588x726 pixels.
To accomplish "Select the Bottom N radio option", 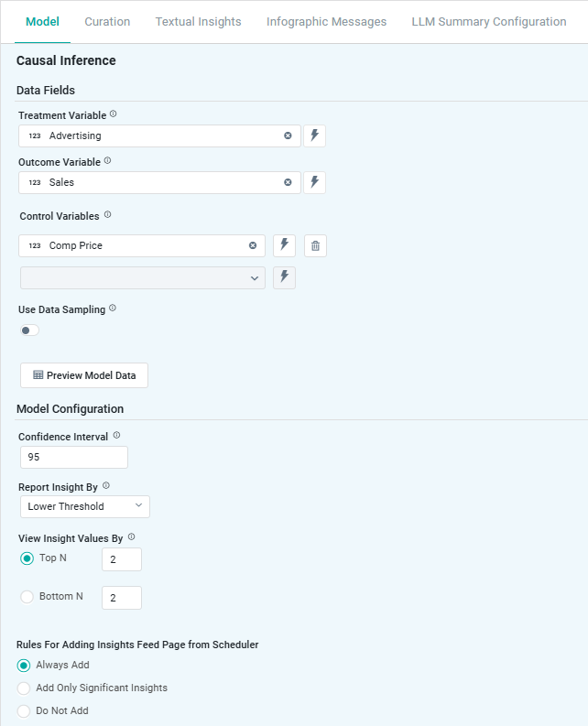I will point(27,597).
